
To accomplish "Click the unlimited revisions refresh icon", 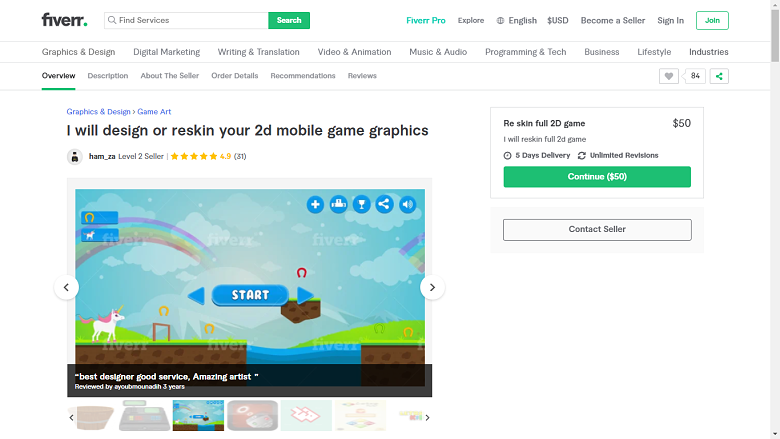I will (582, 156).
